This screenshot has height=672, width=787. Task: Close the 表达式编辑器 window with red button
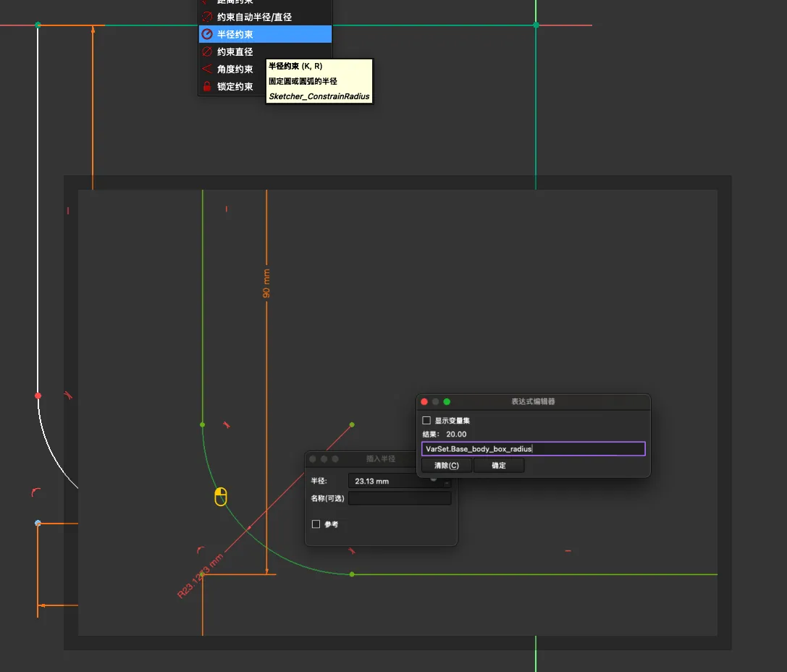(x=424, y=402)
